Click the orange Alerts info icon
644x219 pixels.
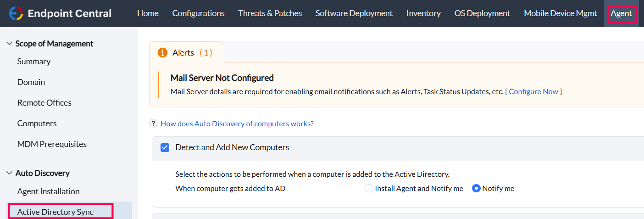pos(162,53)
